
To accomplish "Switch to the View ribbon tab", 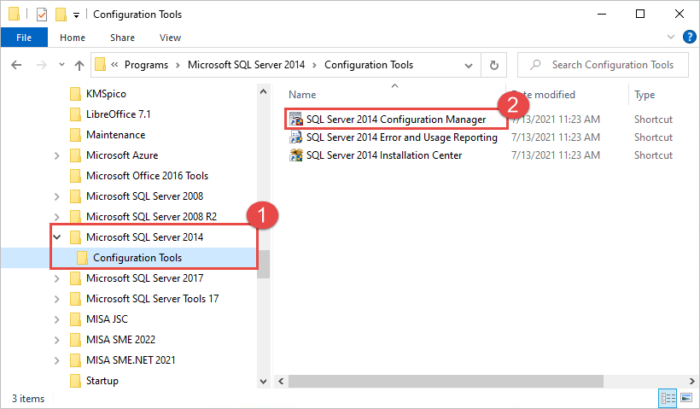I will pos(170,38).
